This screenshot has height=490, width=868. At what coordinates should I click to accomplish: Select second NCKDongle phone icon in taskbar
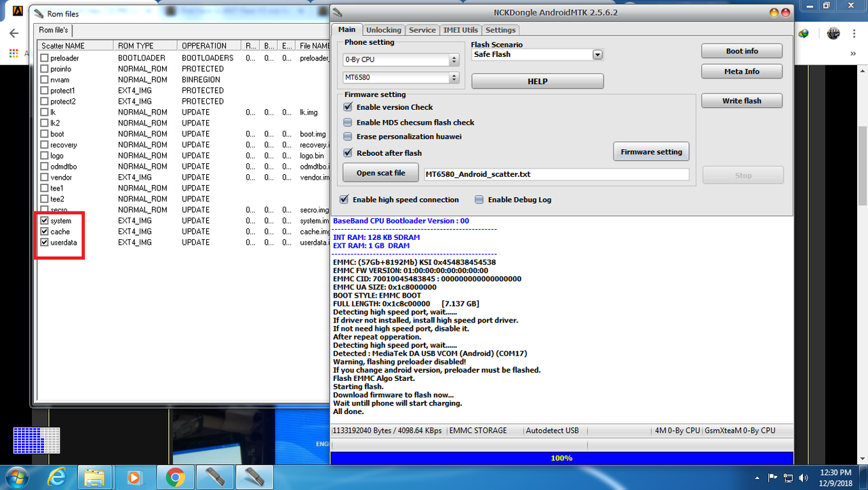coord(254,478)
